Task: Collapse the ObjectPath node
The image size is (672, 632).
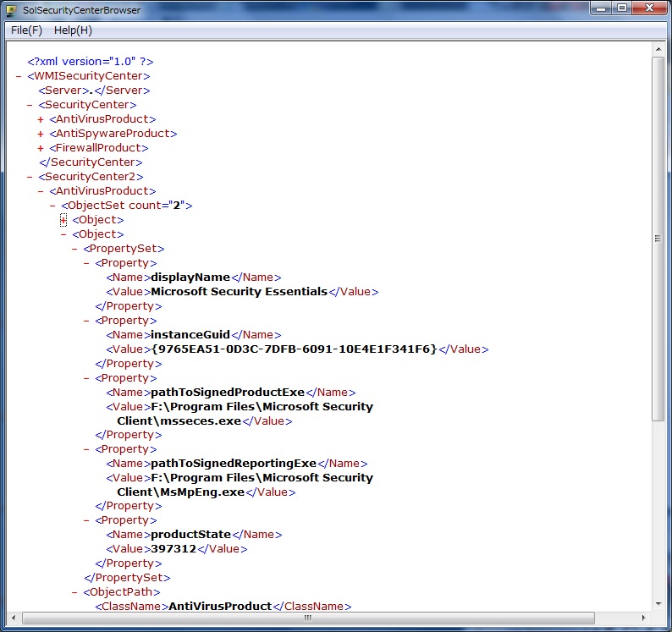Action: click(74, 592)
